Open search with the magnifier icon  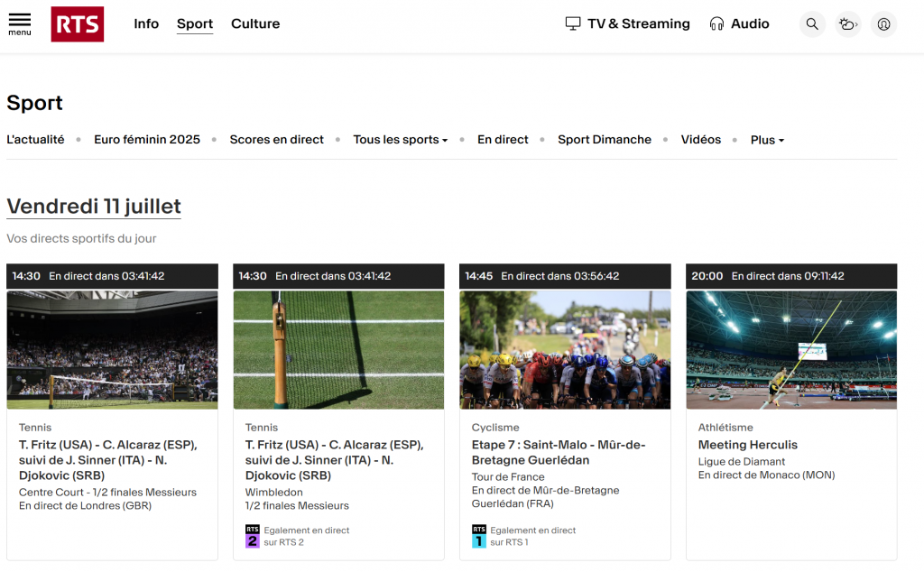[812, 24]
